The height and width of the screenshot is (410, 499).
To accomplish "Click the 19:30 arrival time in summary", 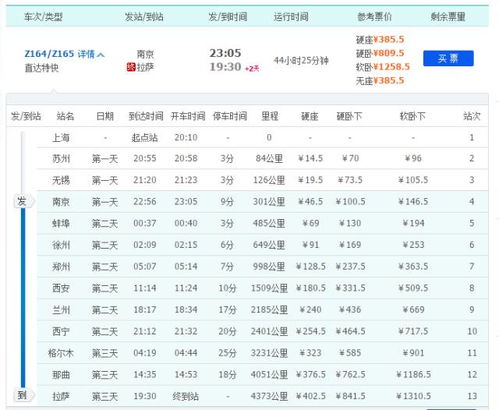I will pos(225,67).
